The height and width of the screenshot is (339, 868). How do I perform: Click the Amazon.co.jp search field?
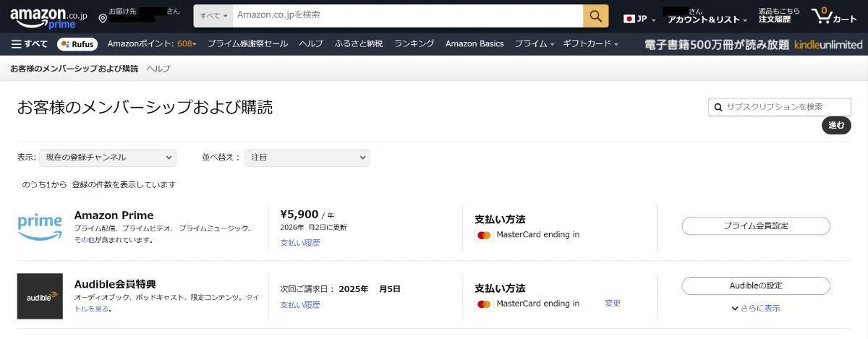pos(407,15)
